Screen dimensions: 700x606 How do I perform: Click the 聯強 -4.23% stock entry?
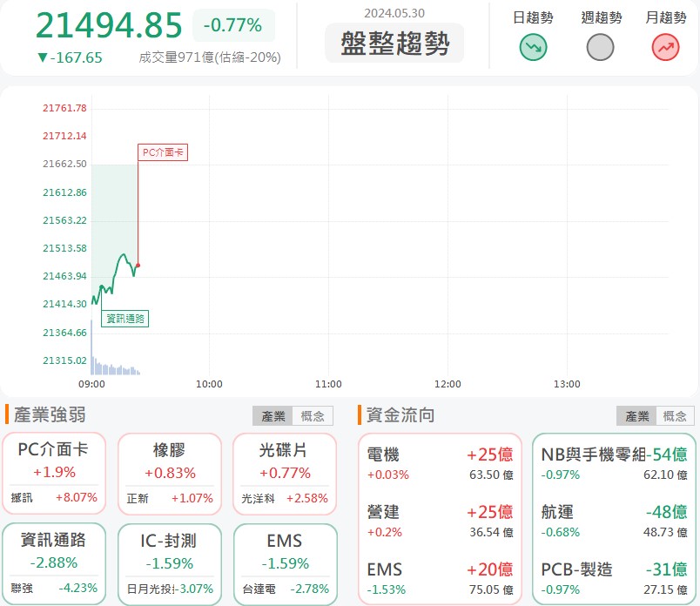[x=54, y=588]
